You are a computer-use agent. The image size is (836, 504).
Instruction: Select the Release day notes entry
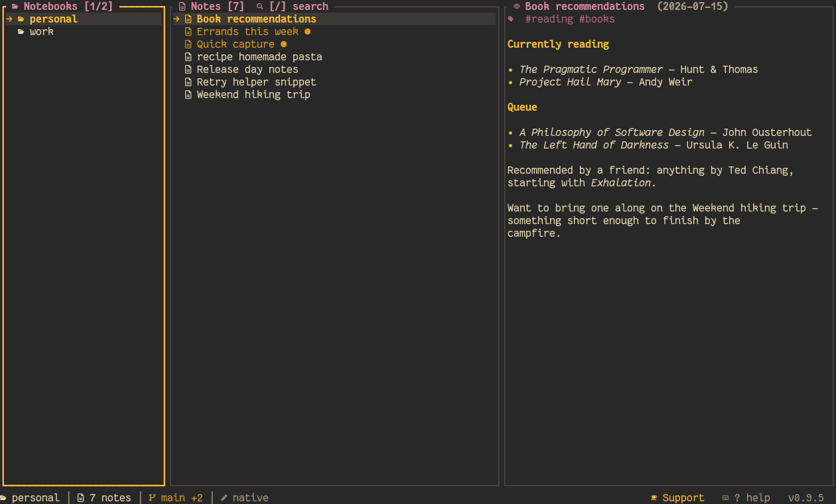tap(334, 70)
